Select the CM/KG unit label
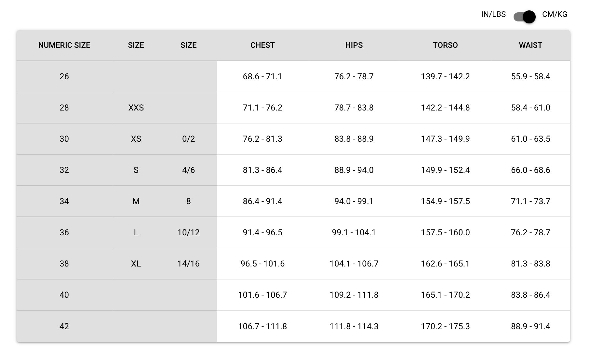Screen dimensions: 590x364 point(555,14)
